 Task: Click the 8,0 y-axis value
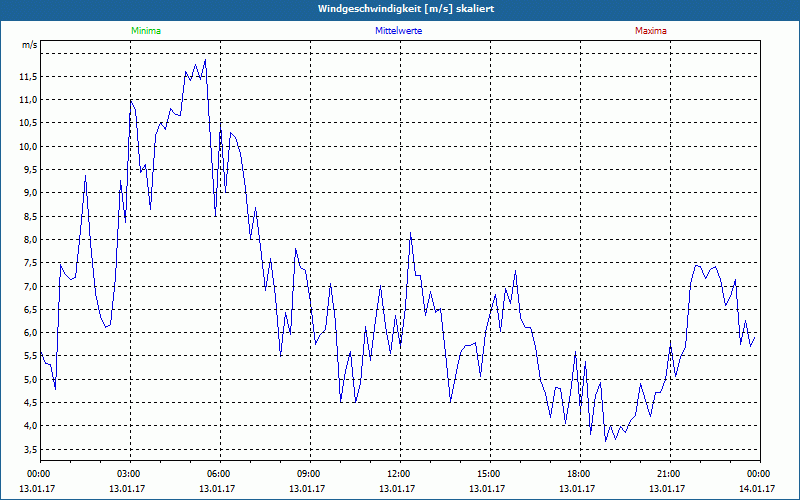pyautogui.click(x=30, y=240)
